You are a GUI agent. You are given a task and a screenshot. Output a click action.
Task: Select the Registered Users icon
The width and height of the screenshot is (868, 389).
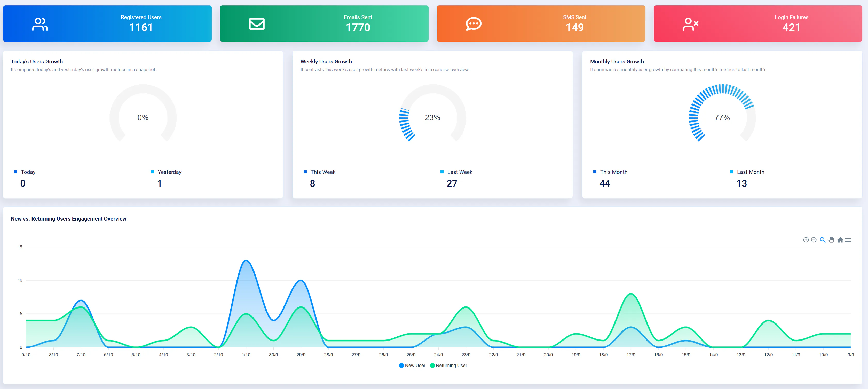click(x=40, y=23)
